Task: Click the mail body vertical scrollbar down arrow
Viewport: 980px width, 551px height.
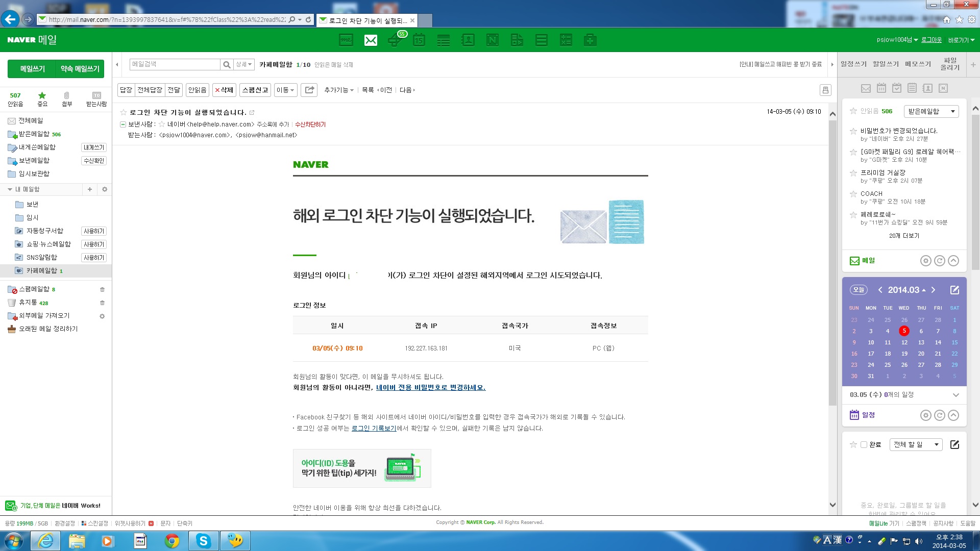Action: tap(832, 505)
